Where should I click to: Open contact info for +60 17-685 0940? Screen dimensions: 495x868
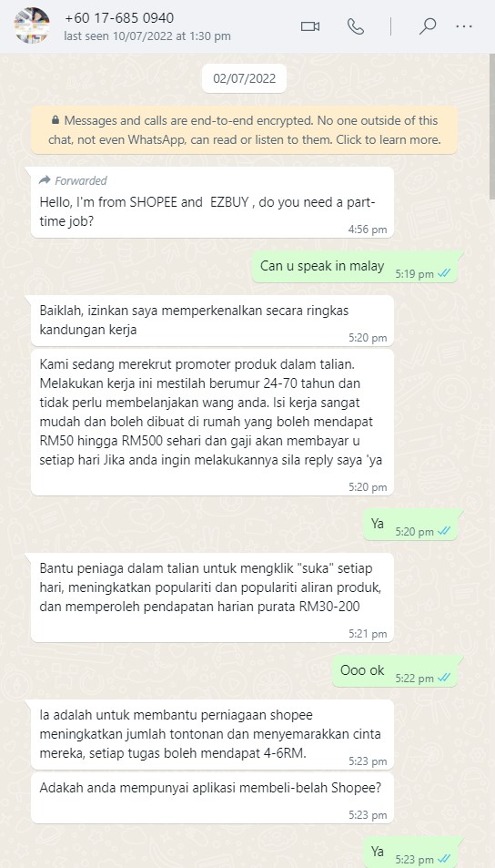(119, 18)
